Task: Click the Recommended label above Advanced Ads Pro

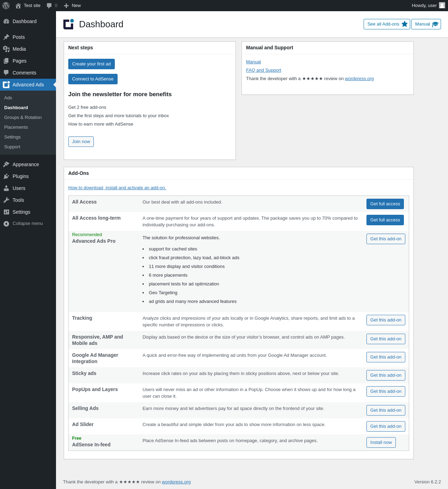Action: tap(87, 235)
